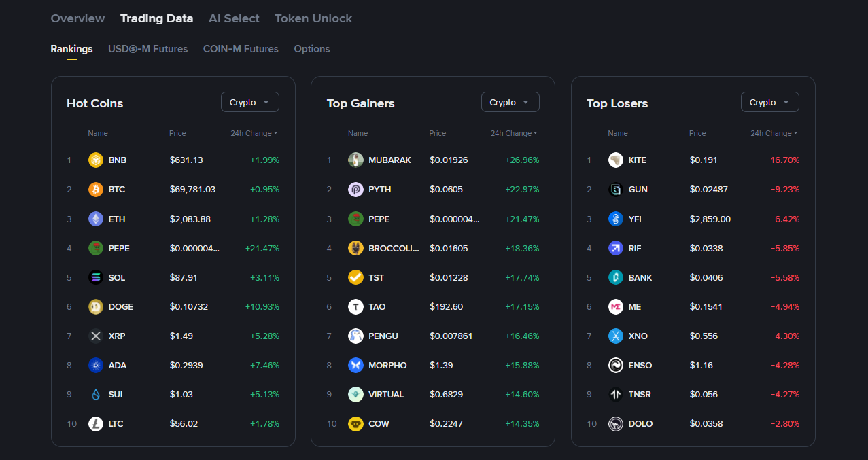Click the BNB coin icon in Hot Coins
Viewport: 868px width, 460px height.
[x=96, y=160]
